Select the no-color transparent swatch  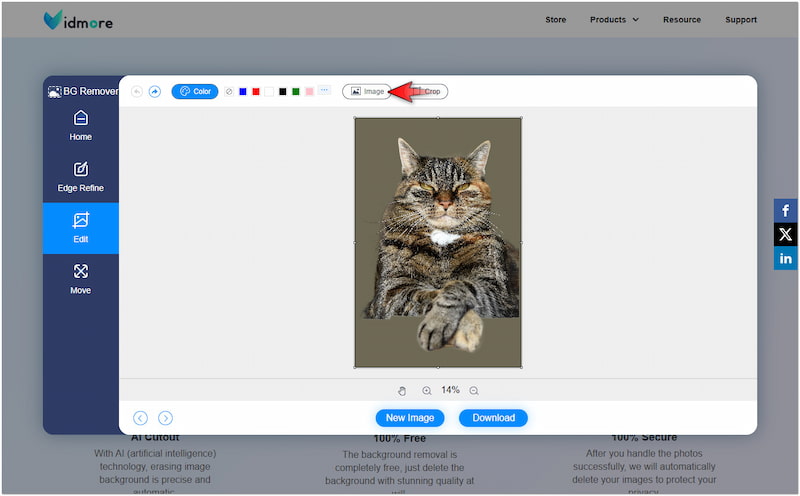229,91
